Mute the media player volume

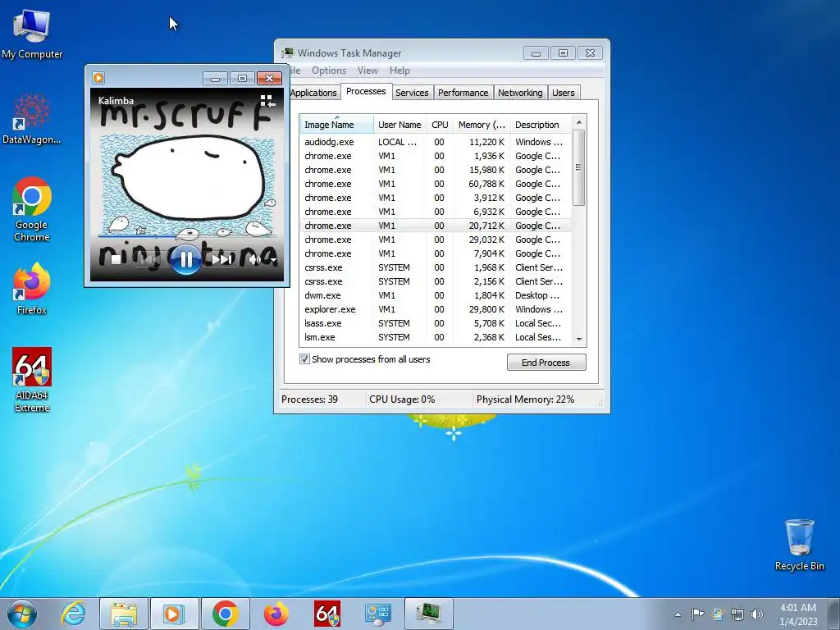(x=254, y=260)
